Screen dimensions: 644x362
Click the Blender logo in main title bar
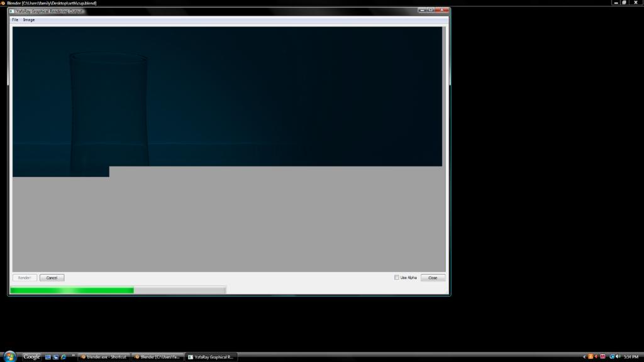(3, 3)
